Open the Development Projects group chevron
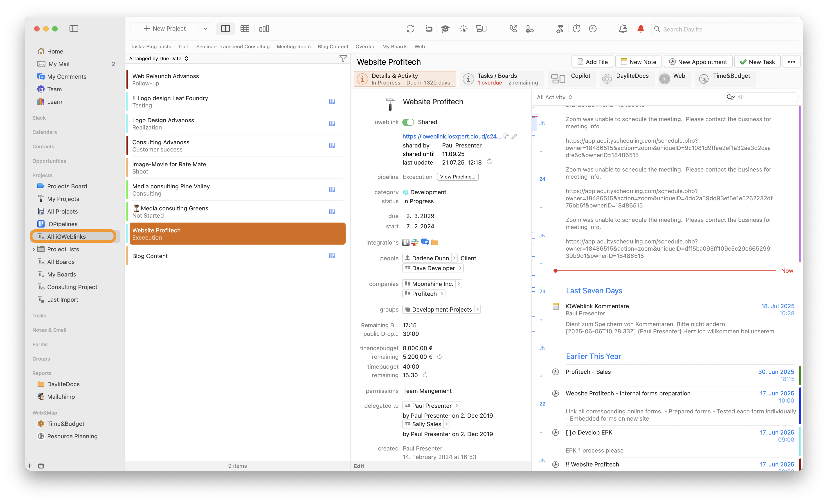The width and height of the screenshot is (828, 504). tap(477, 310)
